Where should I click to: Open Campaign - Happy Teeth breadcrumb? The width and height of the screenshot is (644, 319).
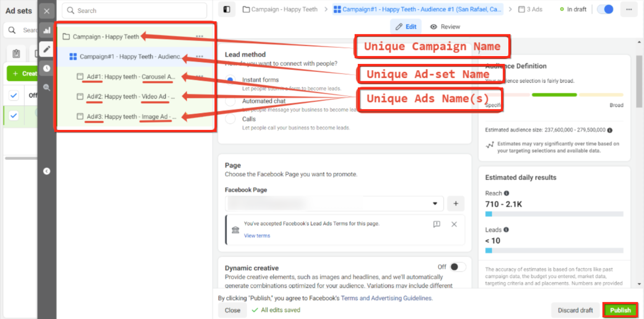click(280, 9)
